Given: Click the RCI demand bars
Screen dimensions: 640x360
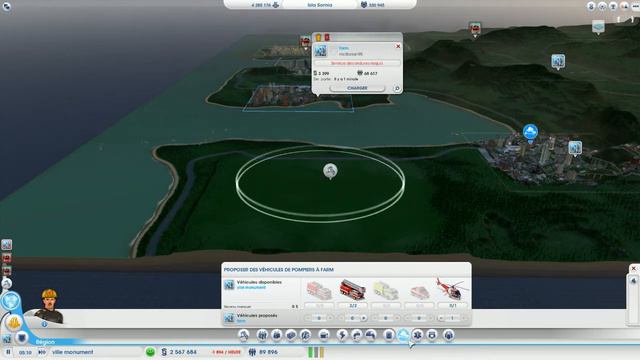Looking at the screenshot, I should coord(316,352).
